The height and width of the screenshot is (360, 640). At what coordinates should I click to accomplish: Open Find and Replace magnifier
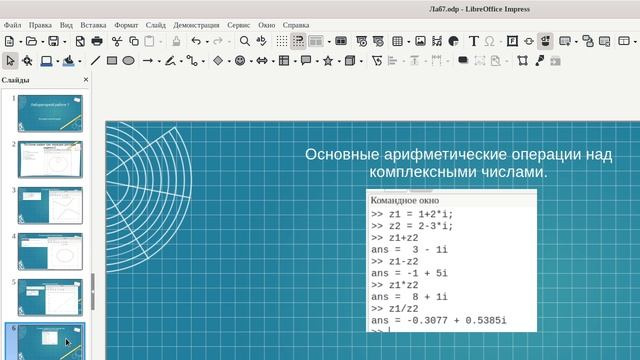(244, 41)
